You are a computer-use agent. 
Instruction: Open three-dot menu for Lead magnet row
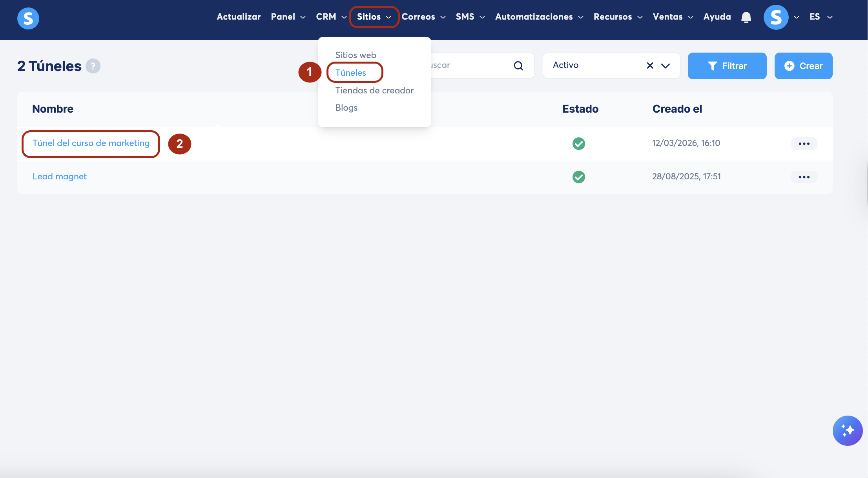[x=804, y=177]
